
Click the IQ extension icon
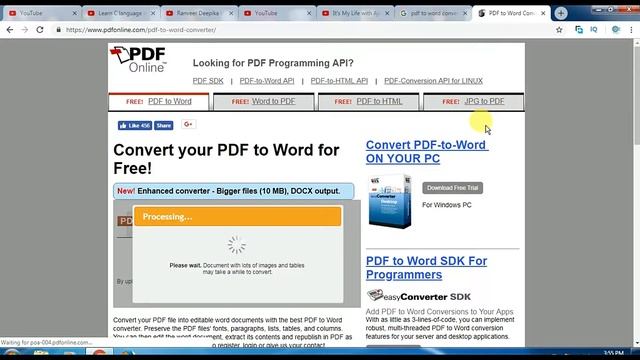[x=594, y=29]
